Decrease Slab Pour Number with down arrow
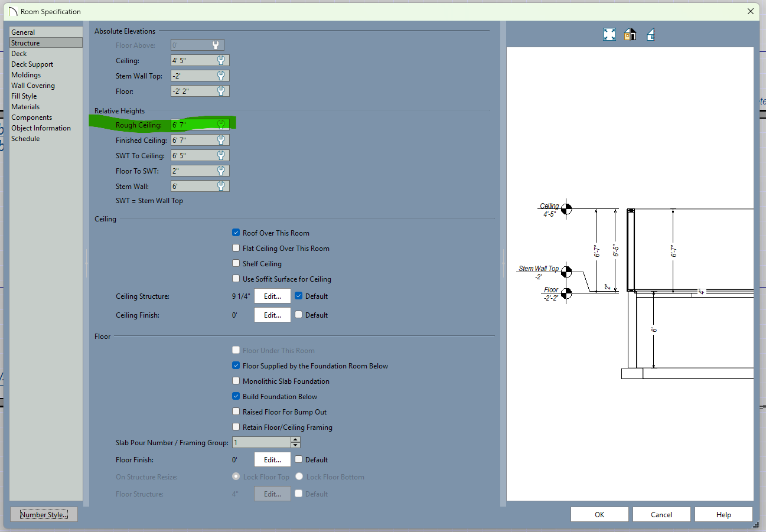Screen dimensions: 766x532 tap(296, 445)
